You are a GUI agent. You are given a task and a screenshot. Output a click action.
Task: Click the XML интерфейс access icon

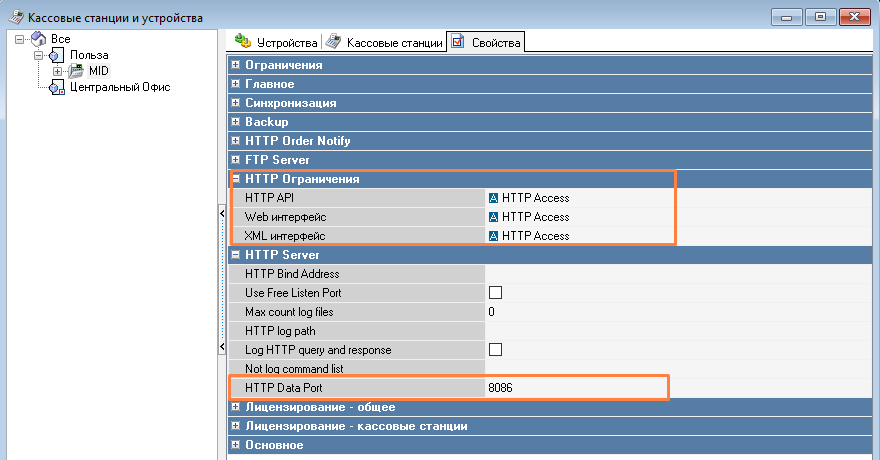coord(494,236)
